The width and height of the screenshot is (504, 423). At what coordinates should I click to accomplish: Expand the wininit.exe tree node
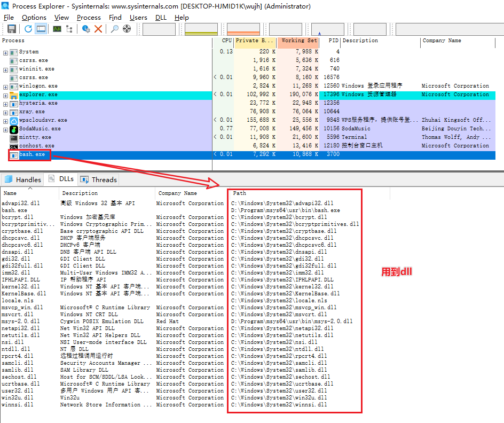point(5,70)
